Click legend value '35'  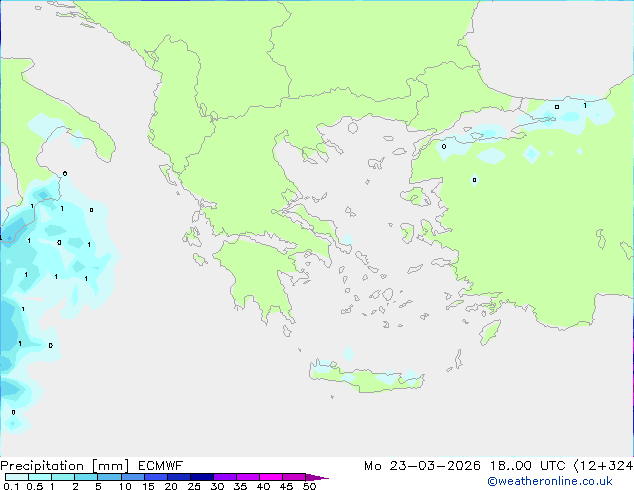point(240,486)
